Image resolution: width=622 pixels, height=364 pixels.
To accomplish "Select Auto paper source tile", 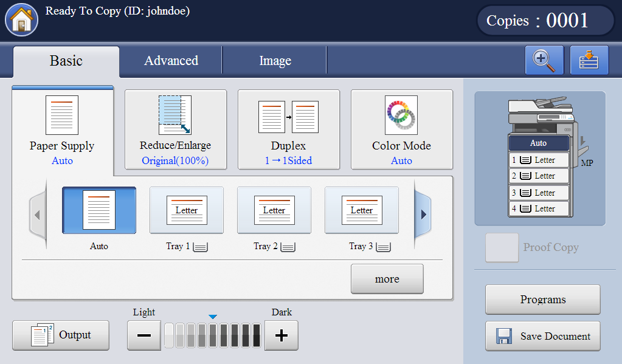I will 99,210.
